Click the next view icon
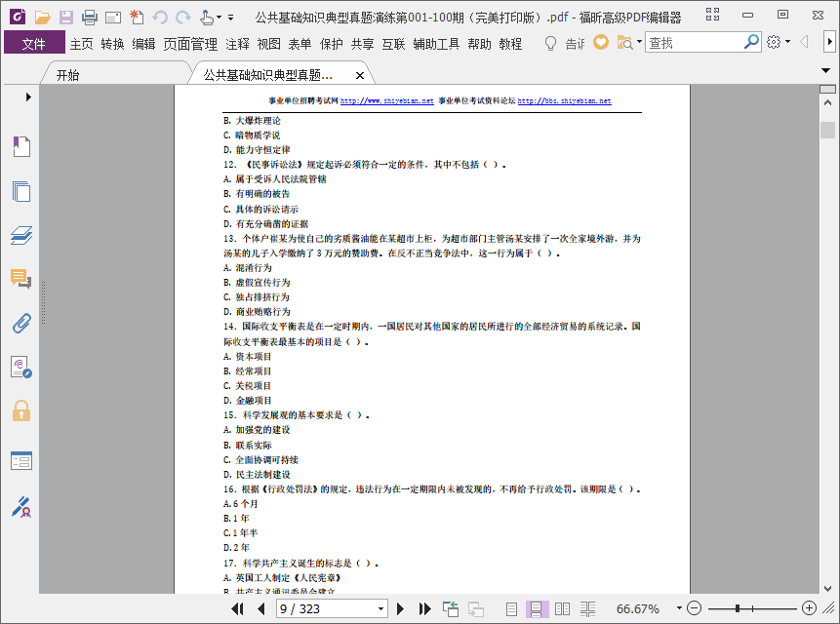This screenshot has width=840, height=624. coord(476,608)
